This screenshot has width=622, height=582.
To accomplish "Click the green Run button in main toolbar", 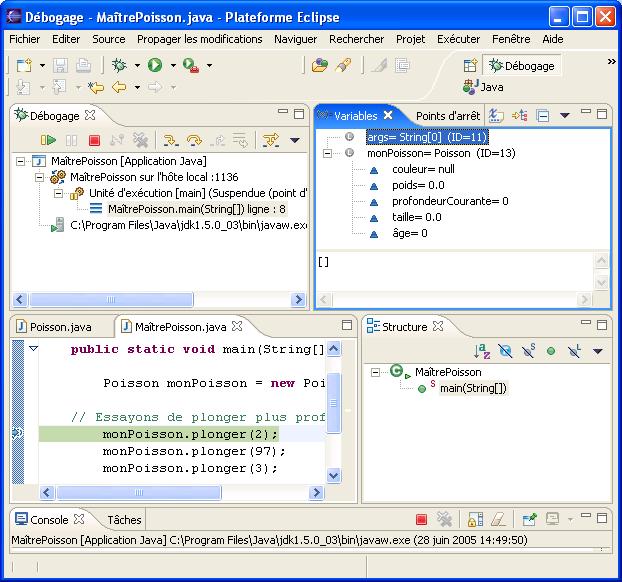I will (155, 65).
